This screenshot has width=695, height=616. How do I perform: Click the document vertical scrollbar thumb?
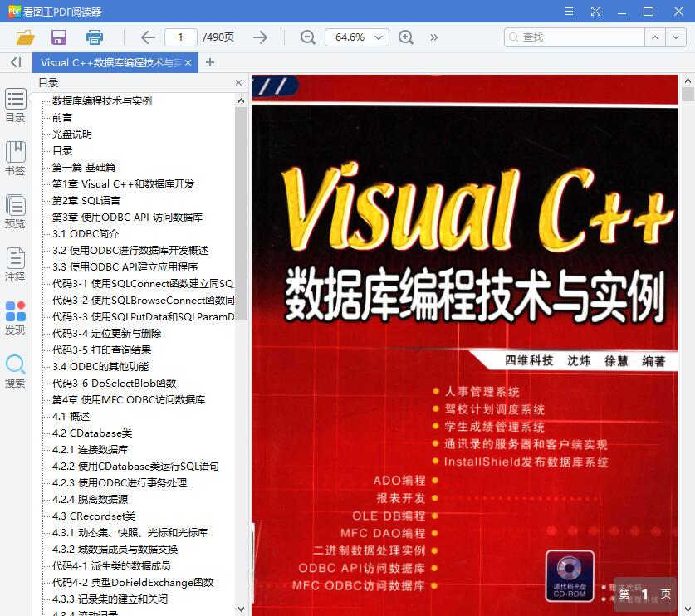(x=688, y=95)
